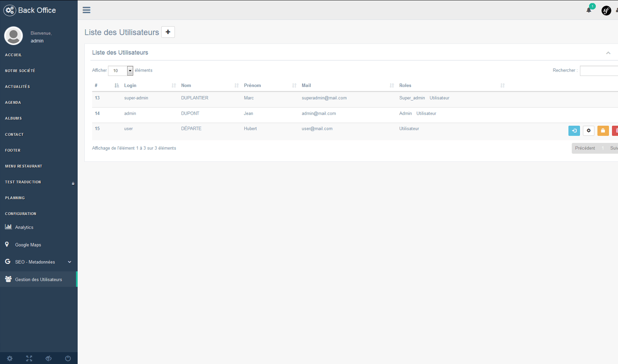The image size is (618, 364).
Task: Click the power logout icon
Action: coord(68,358)
